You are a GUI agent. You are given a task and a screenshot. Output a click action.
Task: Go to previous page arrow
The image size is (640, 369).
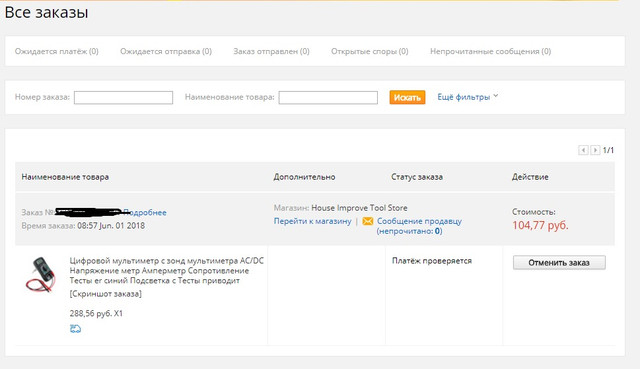[x=583, y=150]
